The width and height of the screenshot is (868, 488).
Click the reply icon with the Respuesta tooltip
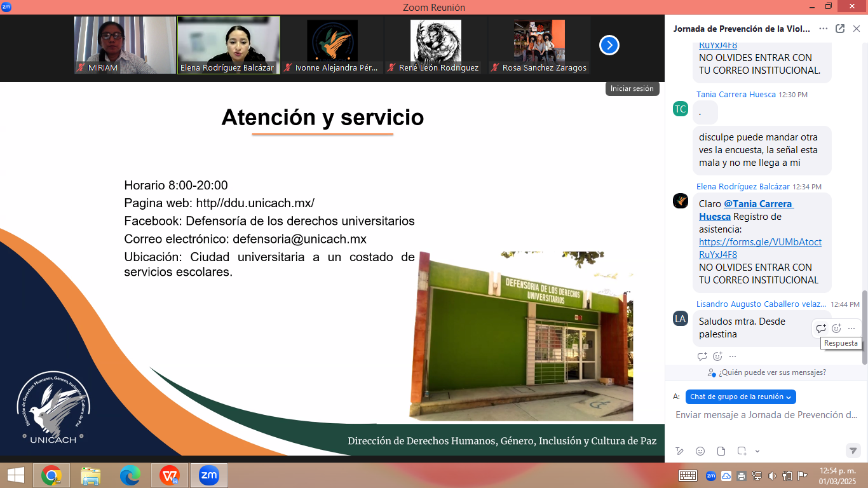pyautogui.click(x=821, y=329)
